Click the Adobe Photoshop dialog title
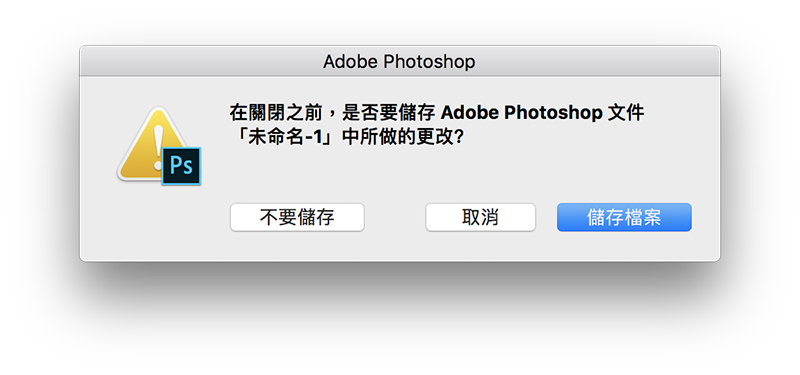The height and width of the screenshot is (375, 800). pyautogui.click(x=399, y=62)
